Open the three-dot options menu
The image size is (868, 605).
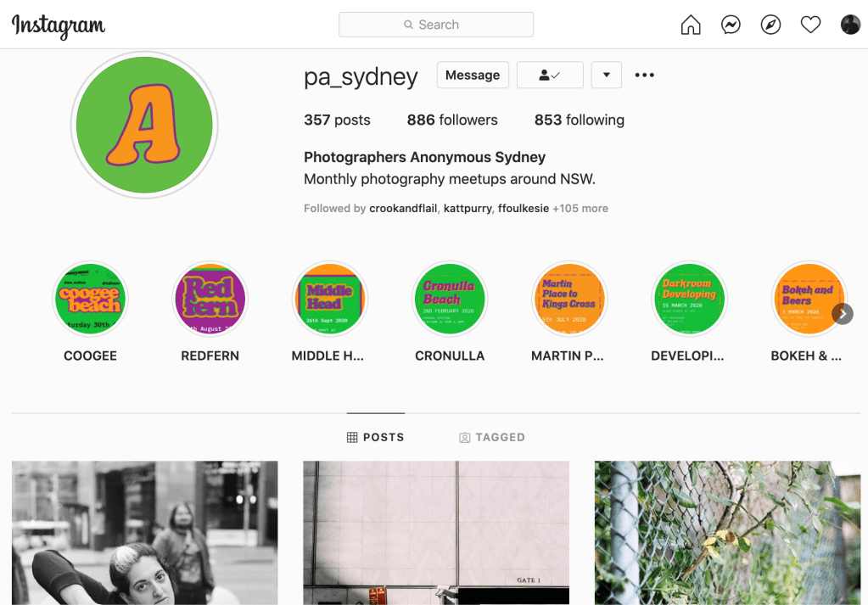[645, 75]
